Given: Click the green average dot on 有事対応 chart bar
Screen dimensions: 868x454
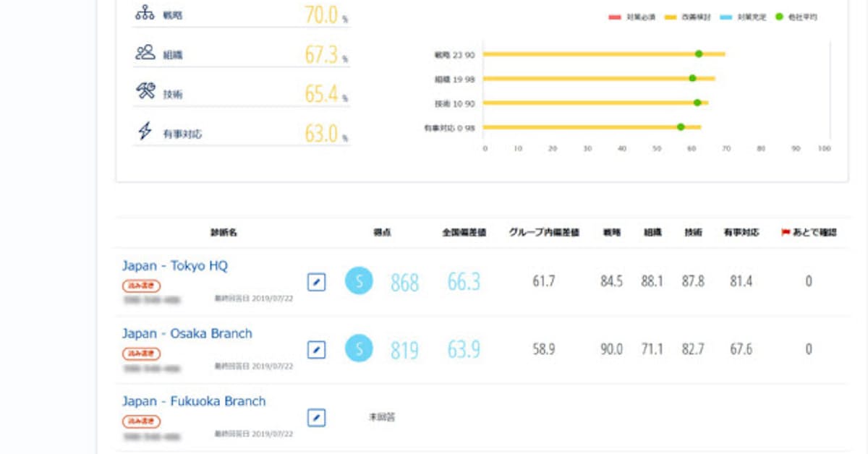Looking at the screenshot, I should [x=681, y=127].
